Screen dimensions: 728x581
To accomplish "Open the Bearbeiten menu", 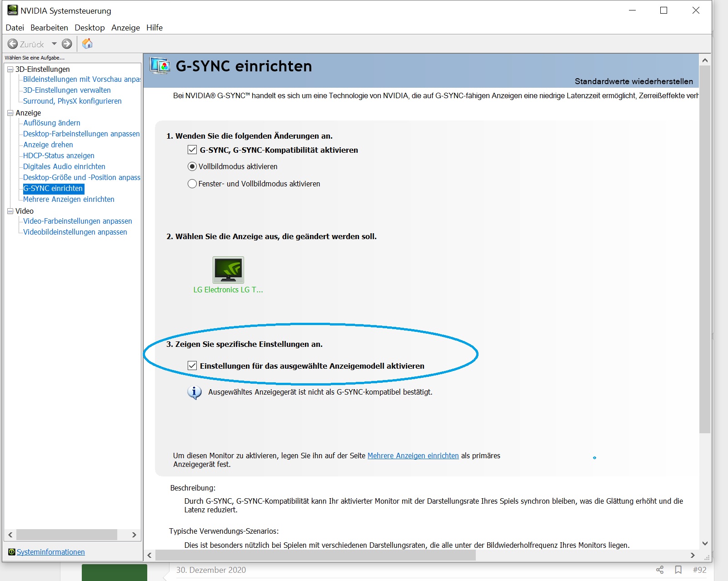I will pos(49,27).
